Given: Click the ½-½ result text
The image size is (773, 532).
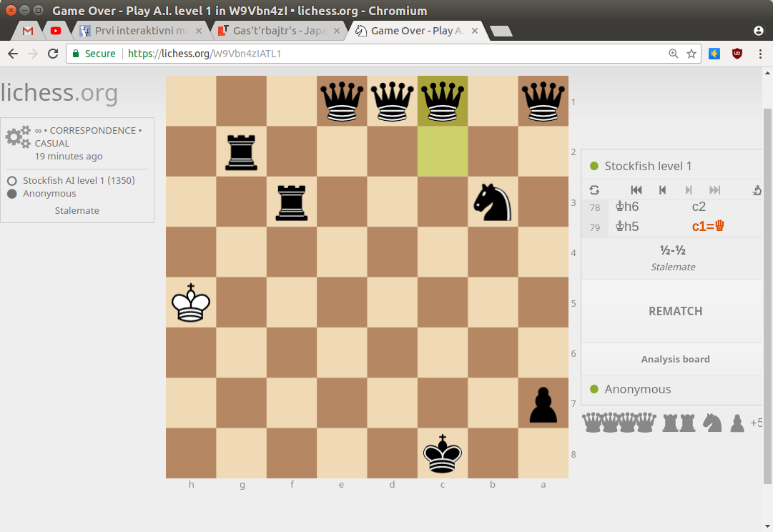Looking at the screenshot, I should 673,250.
